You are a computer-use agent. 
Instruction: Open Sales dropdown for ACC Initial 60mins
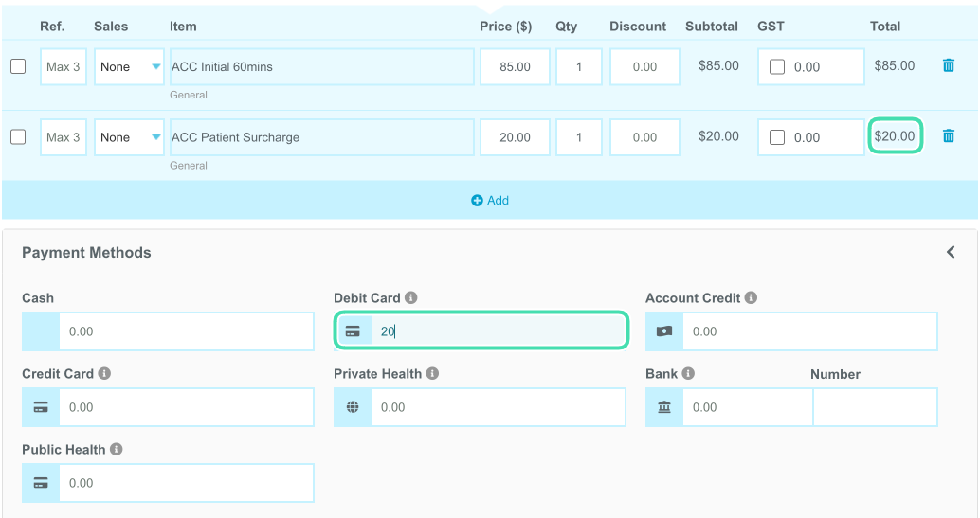pos(130,67)
